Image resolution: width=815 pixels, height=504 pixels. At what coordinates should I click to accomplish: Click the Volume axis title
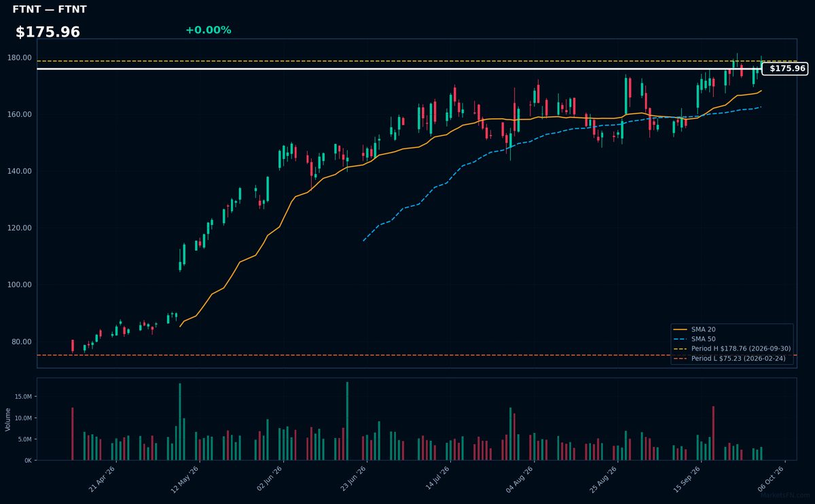click(x=7, y=419)
